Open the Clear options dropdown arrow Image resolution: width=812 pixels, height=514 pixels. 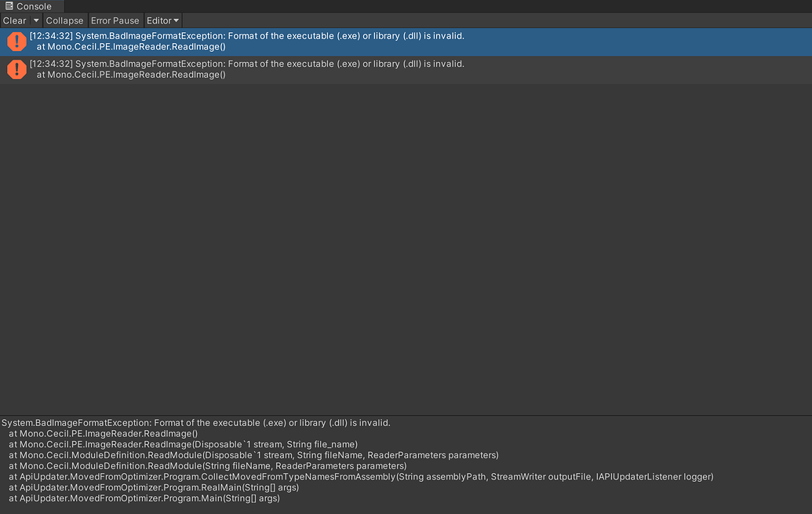pyautogui.click(x=36, y=20)
